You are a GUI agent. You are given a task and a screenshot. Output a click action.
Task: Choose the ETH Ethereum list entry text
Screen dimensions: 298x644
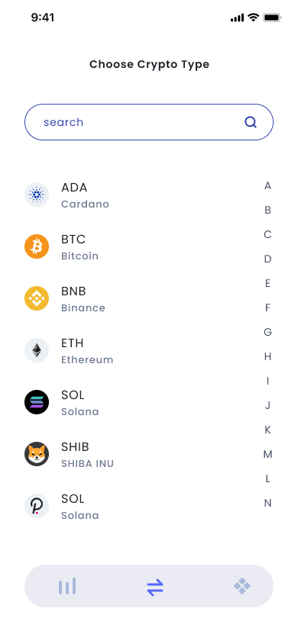tap(87, 351)
